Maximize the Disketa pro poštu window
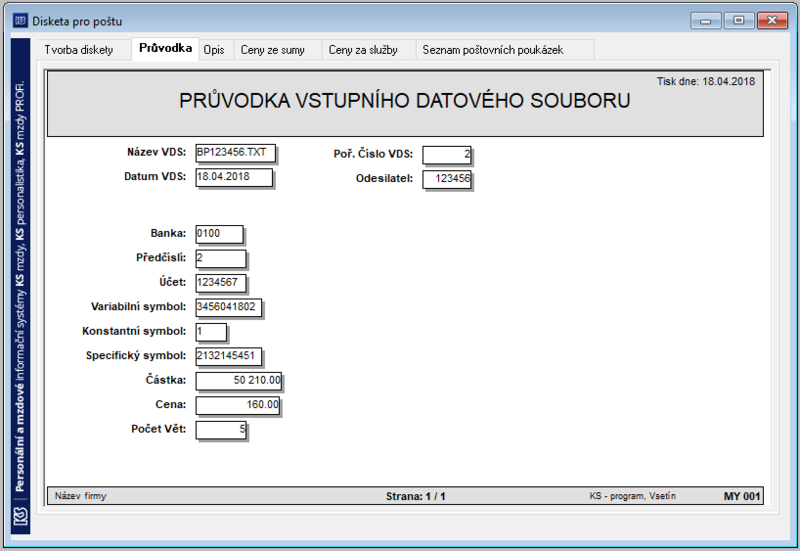 click(738, 21)
